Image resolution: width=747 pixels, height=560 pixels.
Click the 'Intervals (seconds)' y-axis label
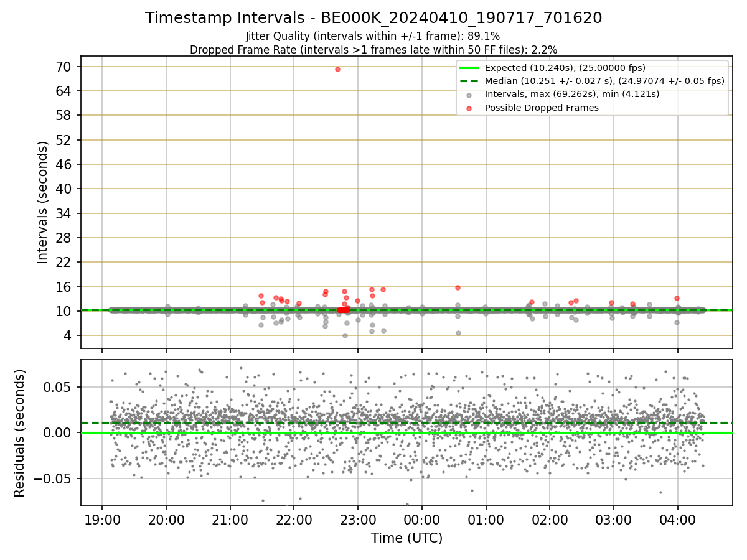tap(43, 202)
